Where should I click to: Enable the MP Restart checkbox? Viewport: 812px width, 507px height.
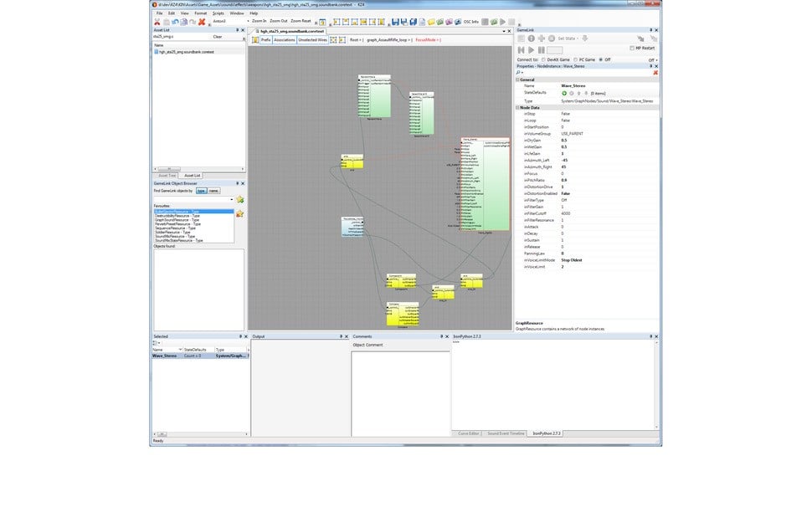631,48
